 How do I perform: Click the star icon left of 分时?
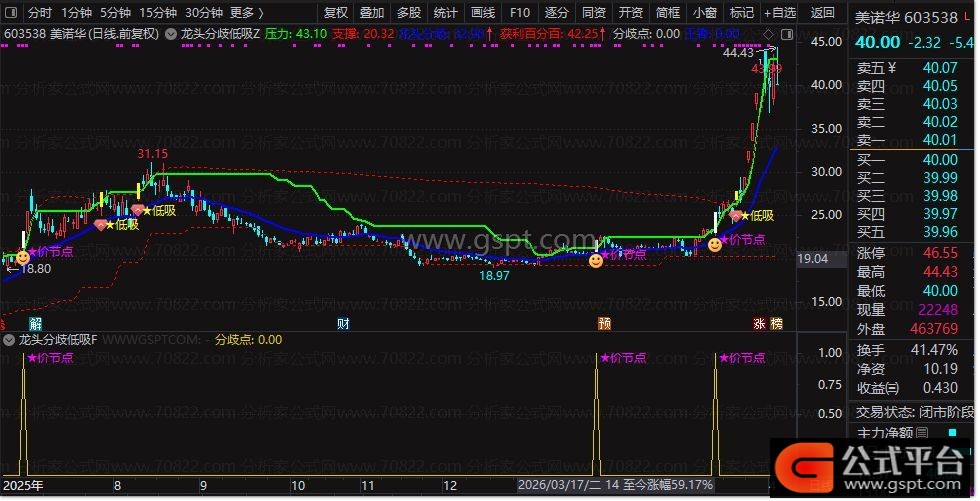tap(11, 13)
